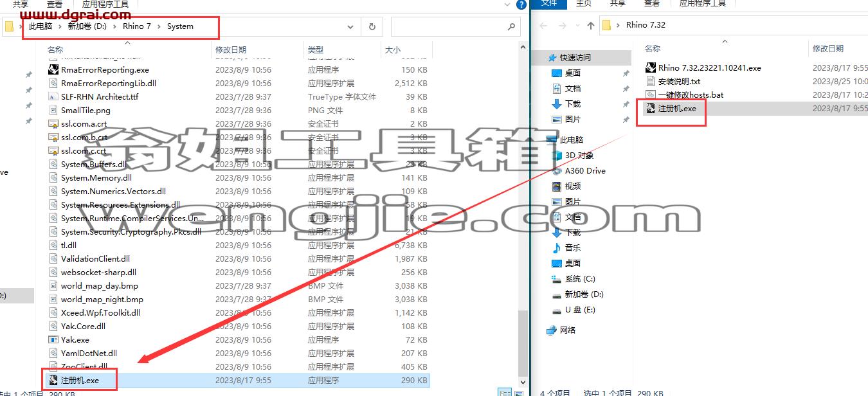The width and height of the screenshot is (868, 396).
Task: Collapse the 快速访问 section
Action: click(x=543, y=57)
